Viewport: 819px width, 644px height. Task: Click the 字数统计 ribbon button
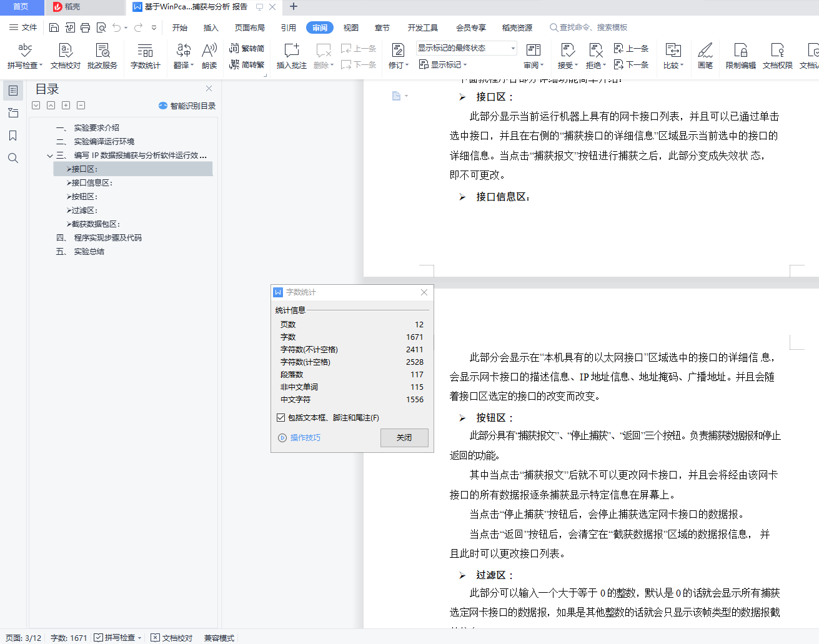(146, 56)
